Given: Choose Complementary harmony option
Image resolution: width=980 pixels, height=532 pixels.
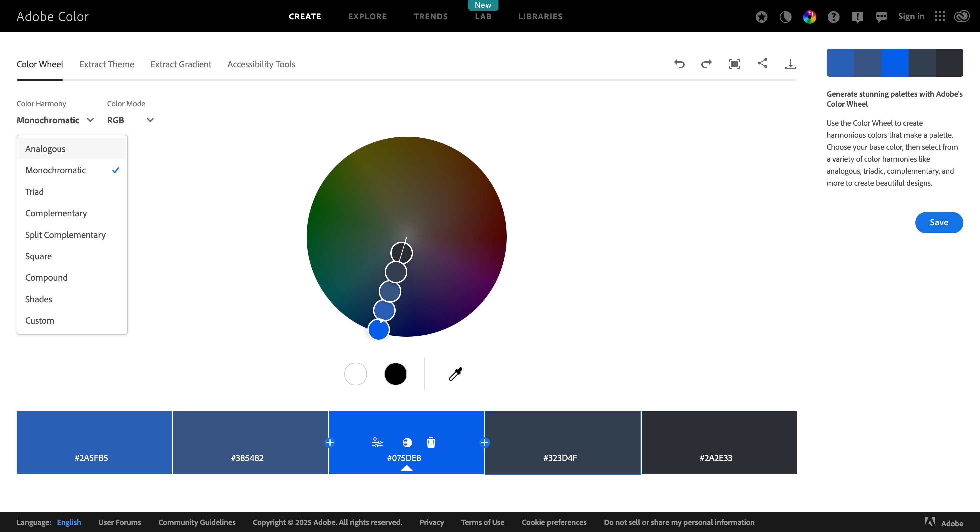Looking at the screenshot, I should click(x=72, y=213).
